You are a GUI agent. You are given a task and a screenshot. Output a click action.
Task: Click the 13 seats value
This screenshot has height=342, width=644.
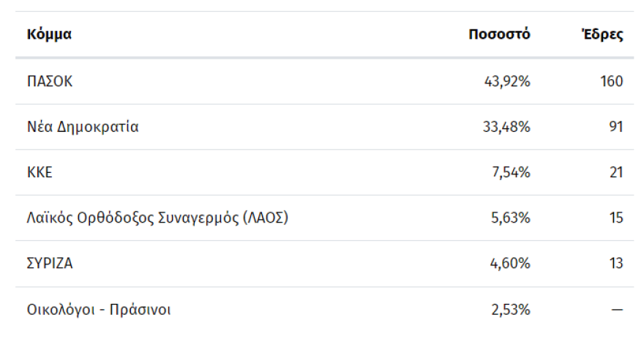(x=615, y=264)
